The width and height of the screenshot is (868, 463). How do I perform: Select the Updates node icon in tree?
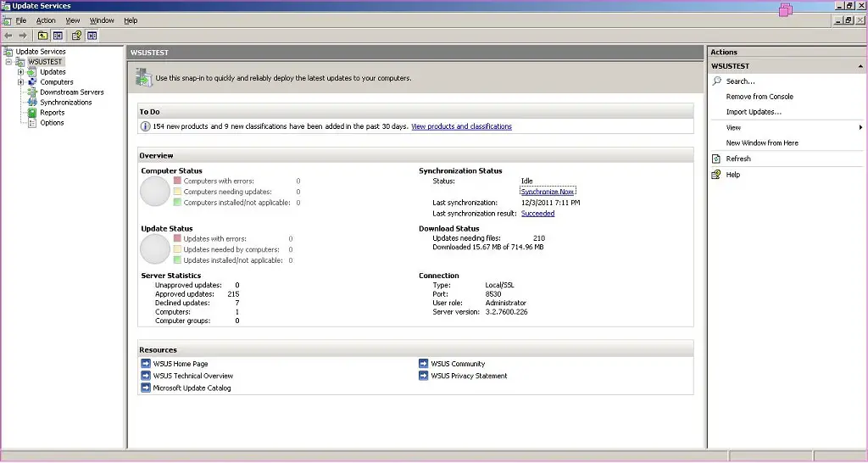coord(32,72)
